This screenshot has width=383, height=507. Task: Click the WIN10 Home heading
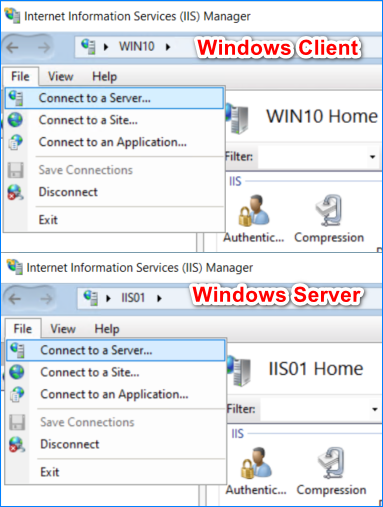(322, 117)
